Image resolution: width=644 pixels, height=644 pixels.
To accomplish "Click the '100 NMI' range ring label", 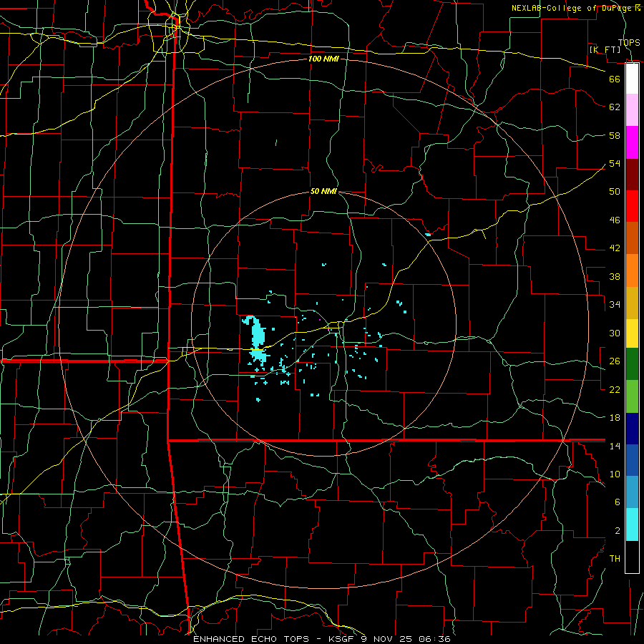I will 323,59.
